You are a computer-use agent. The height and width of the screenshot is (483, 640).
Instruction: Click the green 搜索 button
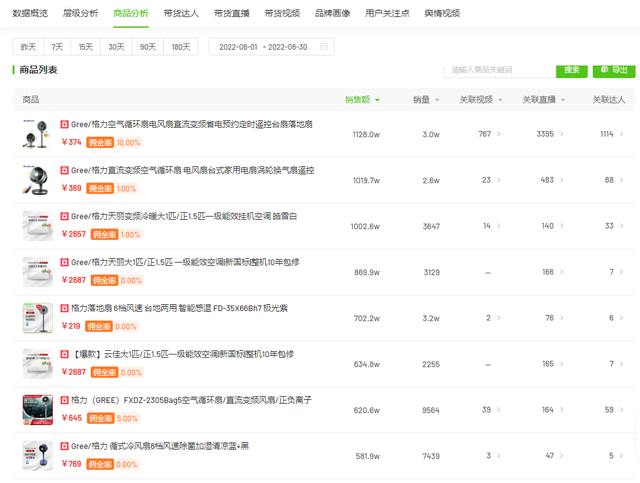[571, 70]
